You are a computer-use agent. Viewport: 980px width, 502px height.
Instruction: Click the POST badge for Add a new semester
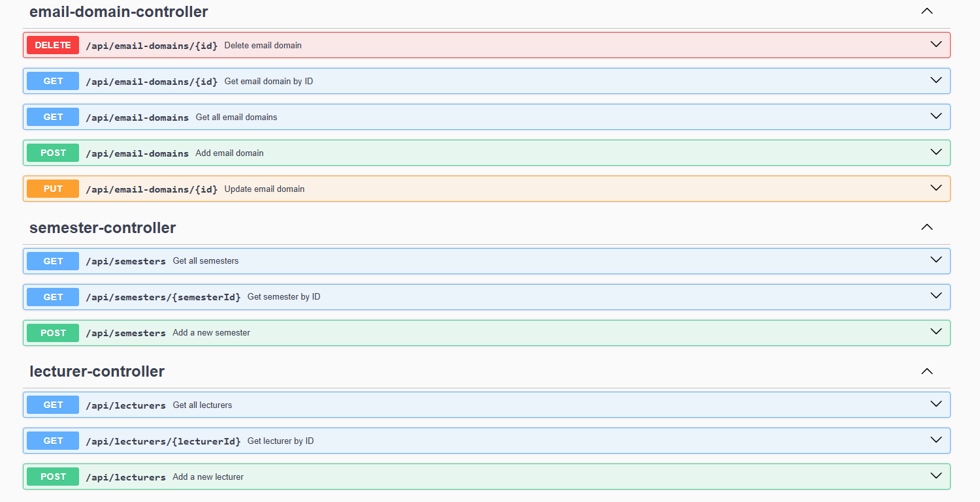(x=53, y=333)
